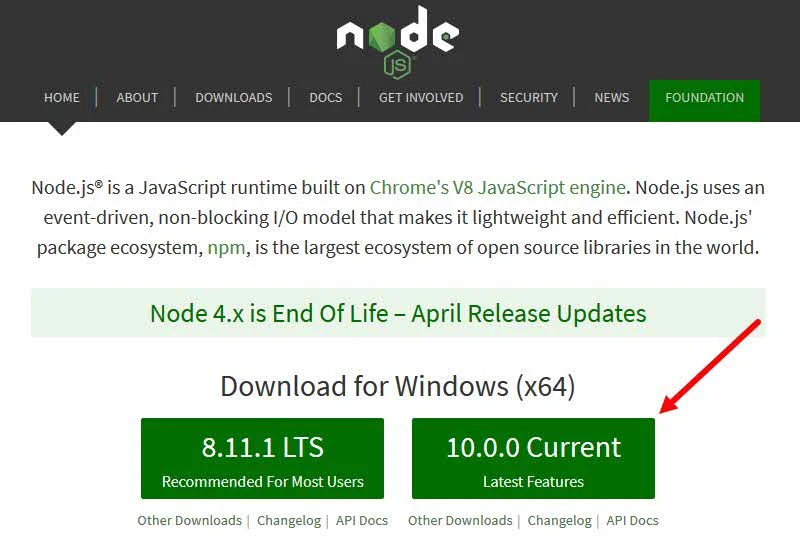Follow the Chrome's V8 JavaScript engine link

point(497,187)
